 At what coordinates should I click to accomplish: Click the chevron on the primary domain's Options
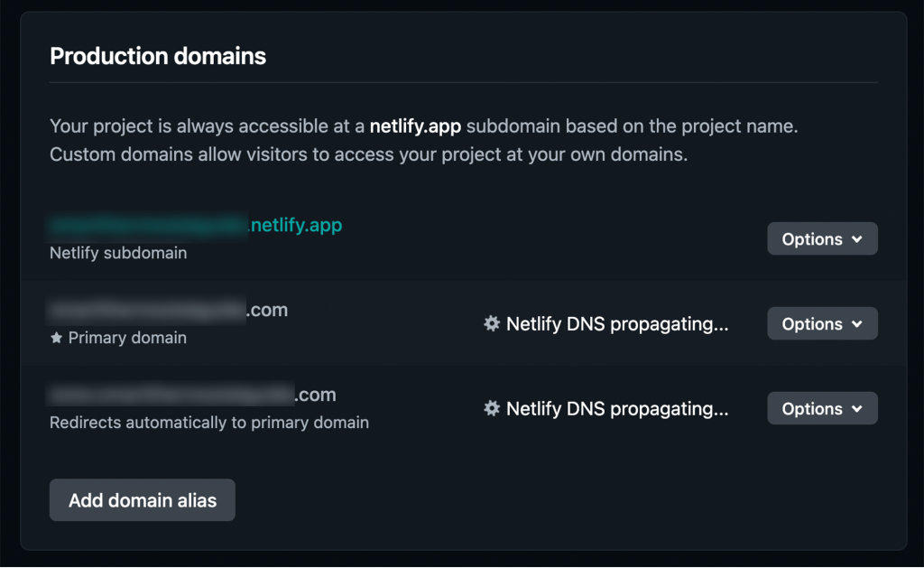coord(857,324)
